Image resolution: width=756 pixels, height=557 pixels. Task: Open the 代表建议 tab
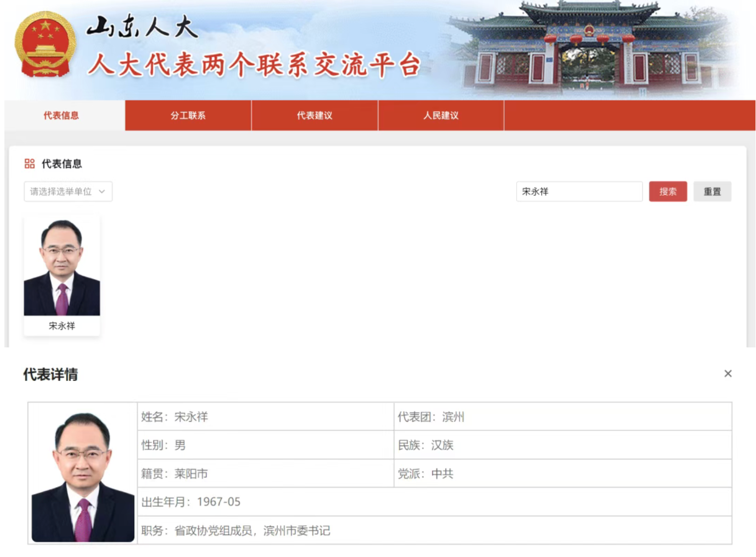click(314, 115)
